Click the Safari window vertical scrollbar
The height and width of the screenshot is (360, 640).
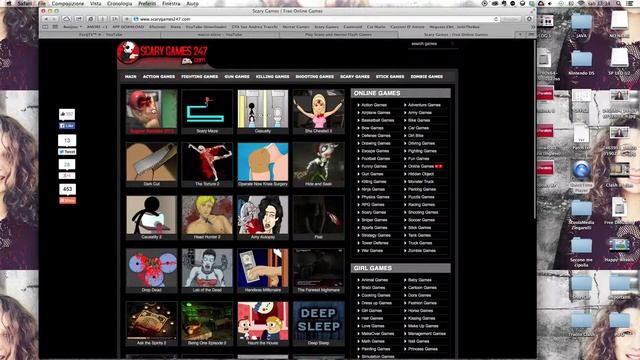tap(534, 129)
